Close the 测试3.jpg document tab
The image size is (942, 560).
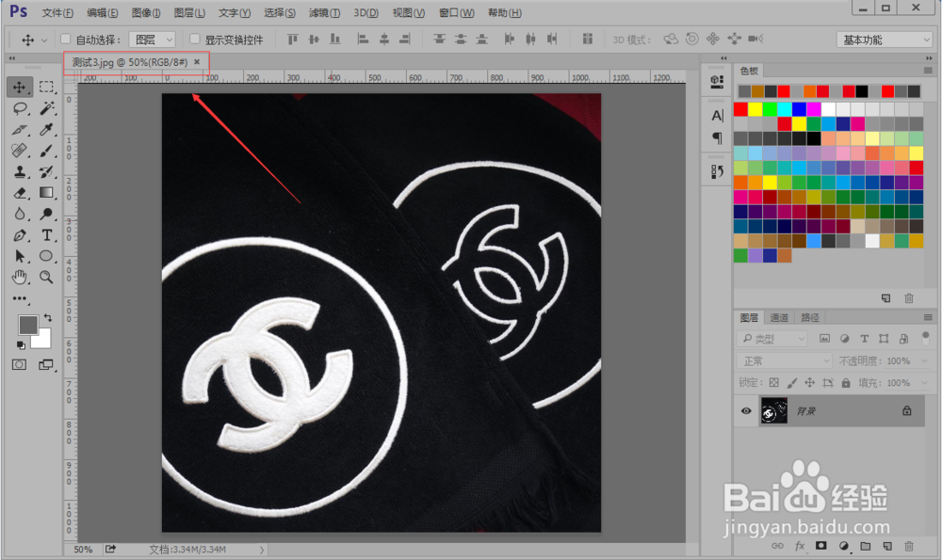197,62
